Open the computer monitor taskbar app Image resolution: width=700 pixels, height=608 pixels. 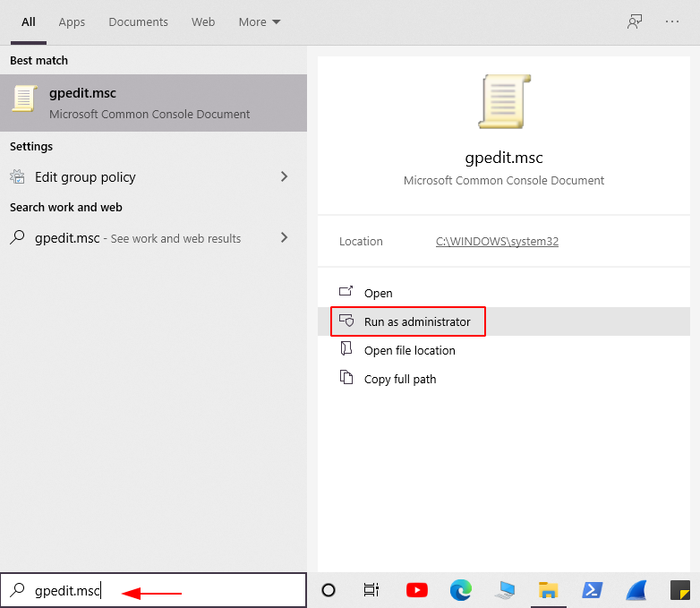(505, 590)
